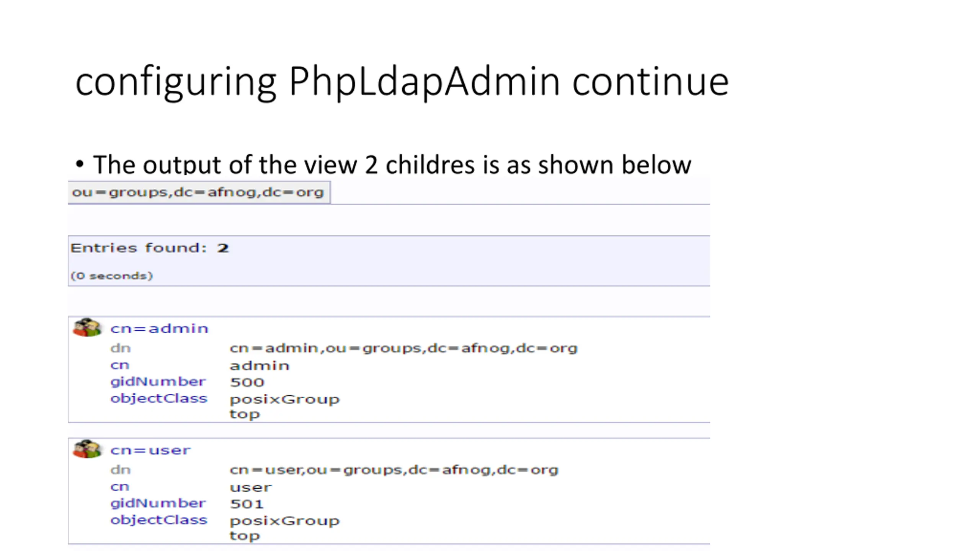The image size is (980, 551).
Task: Select the ou=groups,dc=afnog,dc=org base DN box
Action: 199,192
